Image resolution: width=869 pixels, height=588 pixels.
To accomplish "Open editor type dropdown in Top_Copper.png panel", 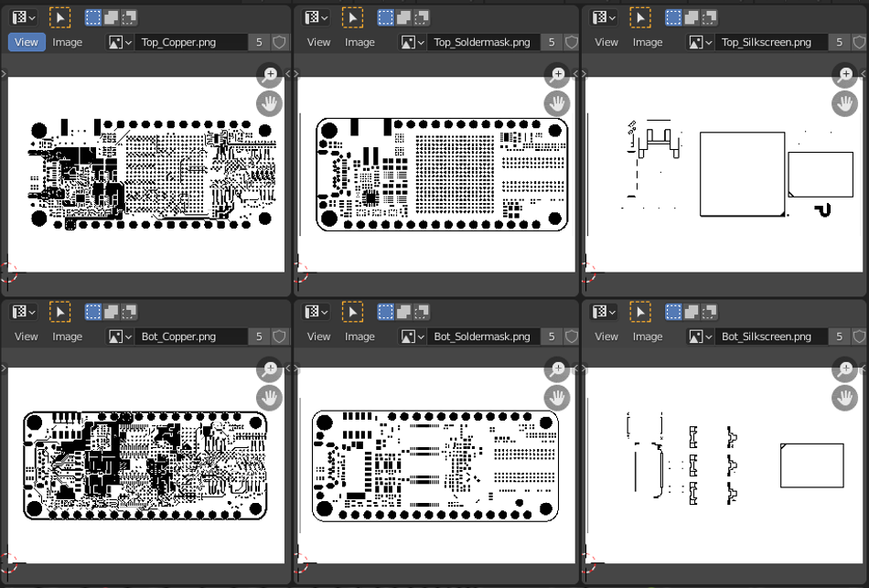I will pos(23,17).
